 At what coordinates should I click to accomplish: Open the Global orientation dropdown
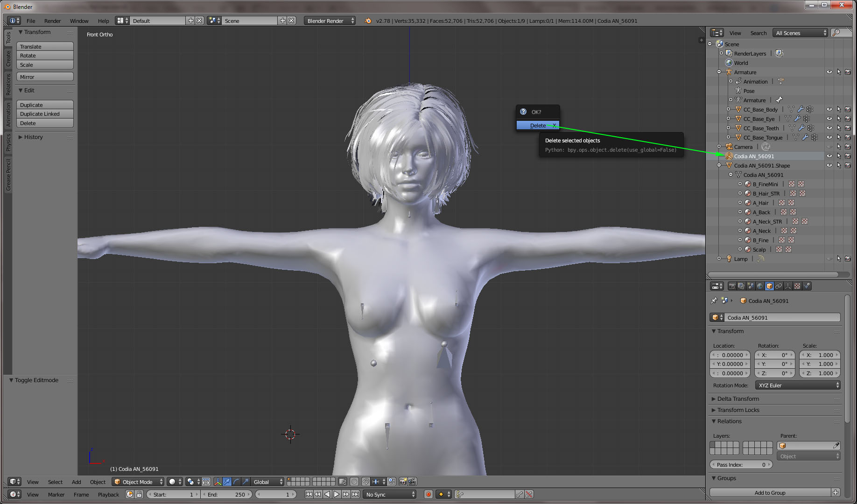(267, 482)
